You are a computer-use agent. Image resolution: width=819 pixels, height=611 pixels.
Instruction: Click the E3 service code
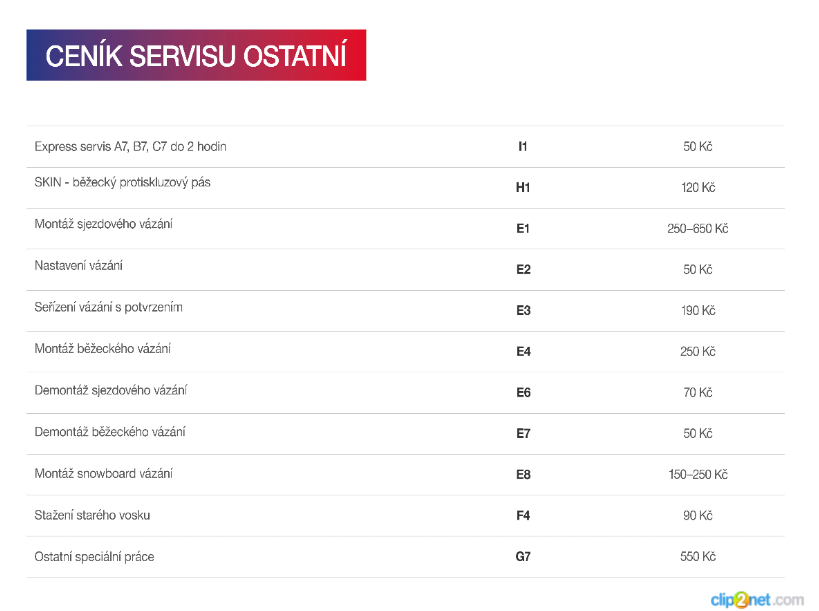coord(523,311)
